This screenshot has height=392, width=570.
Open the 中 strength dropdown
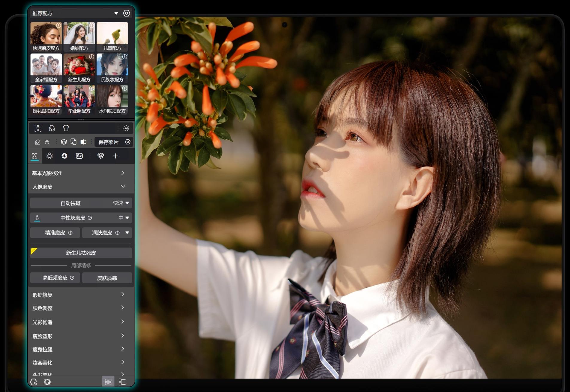(x=124, y=218)
